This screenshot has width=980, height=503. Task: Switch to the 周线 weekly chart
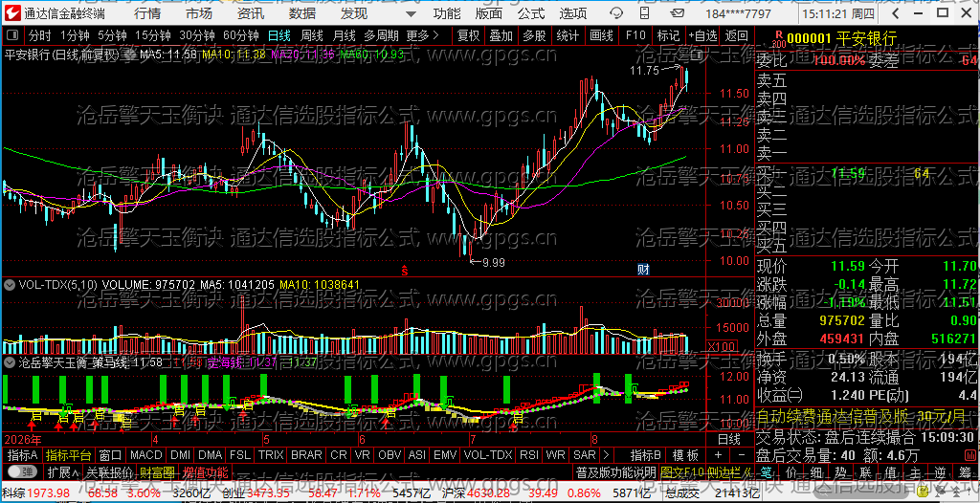tap(312, 35)
